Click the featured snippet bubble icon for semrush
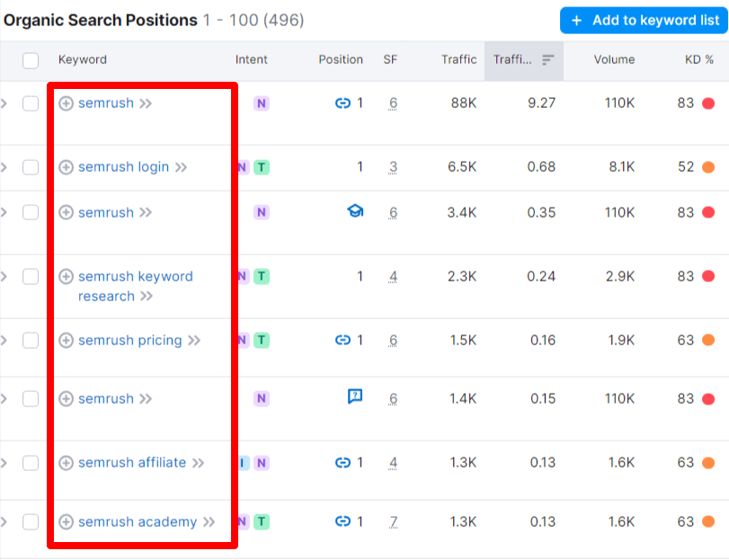 click(x=355, y=398)
